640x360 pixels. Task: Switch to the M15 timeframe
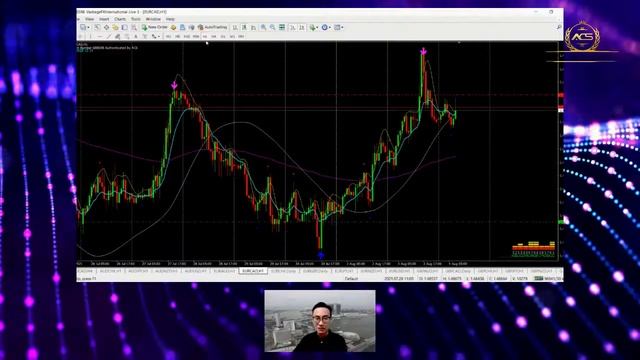click(187, 36)
